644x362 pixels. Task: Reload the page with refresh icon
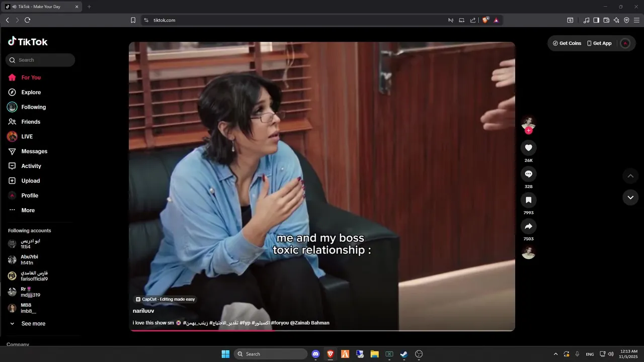(28, 20)
